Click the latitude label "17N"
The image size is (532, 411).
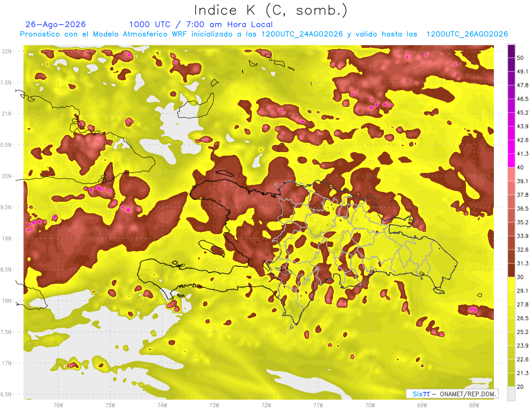pyautogui.click(x=7, y=364)
